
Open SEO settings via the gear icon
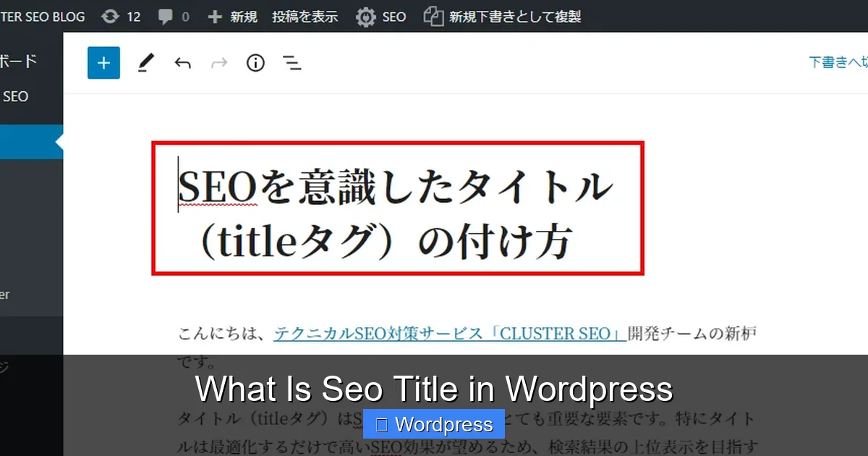381,16
